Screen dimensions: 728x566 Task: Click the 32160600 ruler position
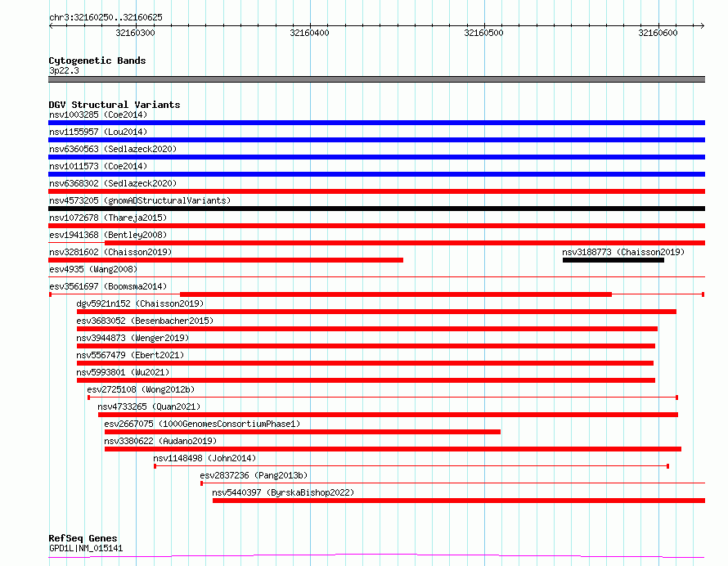[x=658, y=33]
